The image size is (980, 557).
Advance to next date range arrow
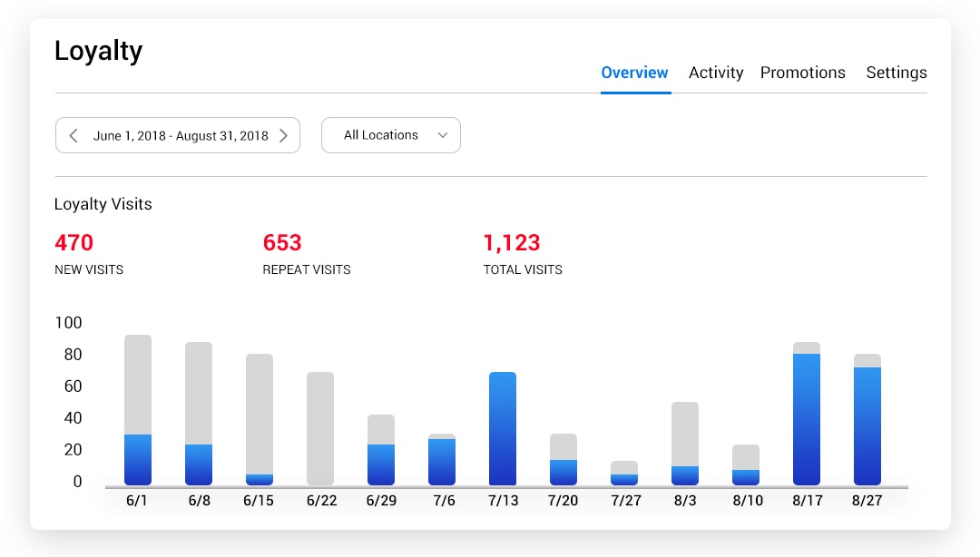click(283, 136)
